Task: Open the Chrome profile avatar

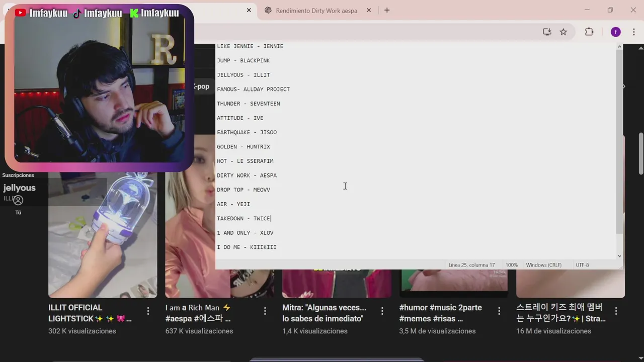Action: pos(615,32)
